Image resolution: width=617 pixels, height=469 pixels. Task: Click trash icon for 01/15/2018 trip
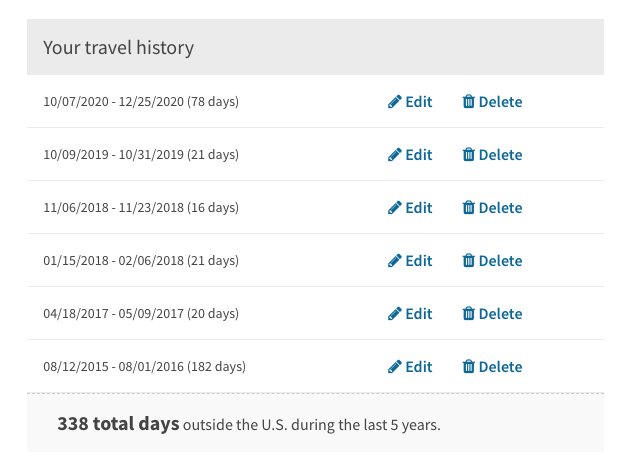468,260
